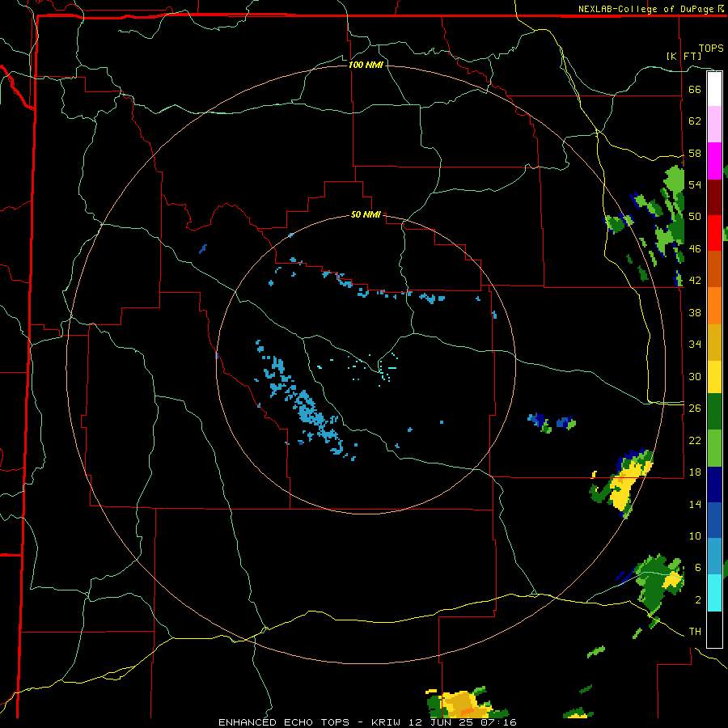The width and height of the screenshot is (728, 728).
Task: Select the light green legend swatch
Action: click(714, 448)
